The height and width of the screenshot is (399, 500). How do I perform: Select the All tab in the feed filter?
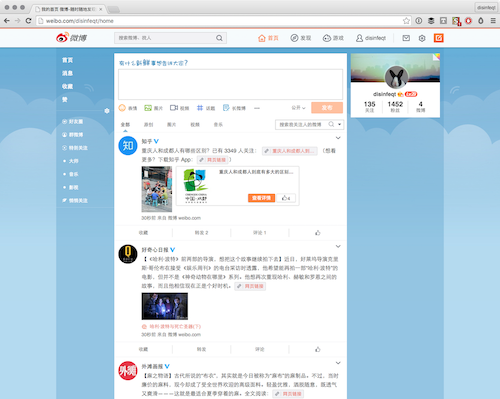(x=125, y=125)
